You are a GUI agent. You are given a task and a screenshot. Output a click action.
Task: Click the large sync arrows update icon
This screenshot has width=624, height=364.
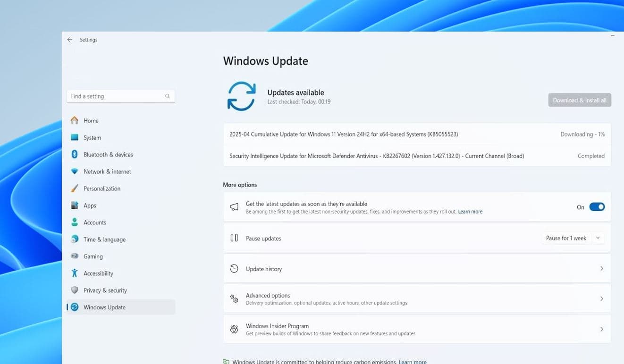242,96
